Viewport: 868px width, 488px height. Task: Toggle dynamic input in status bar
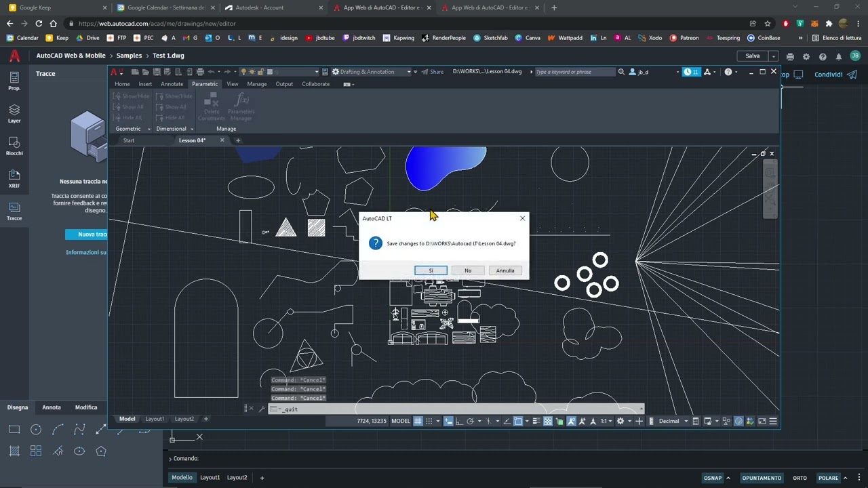click(449, 421)
